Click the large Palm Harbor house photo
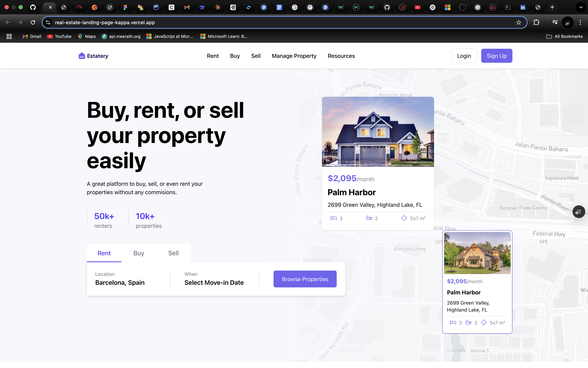The image size is (588, 368). pyautogui.click(x=378, y=132)
